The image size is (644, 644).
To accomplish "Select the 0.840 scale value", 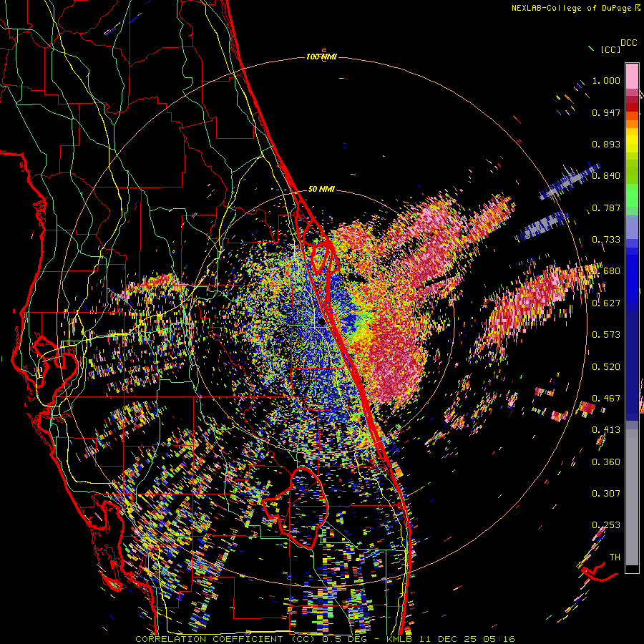I will pyautogui.click(x=606, y=176).
